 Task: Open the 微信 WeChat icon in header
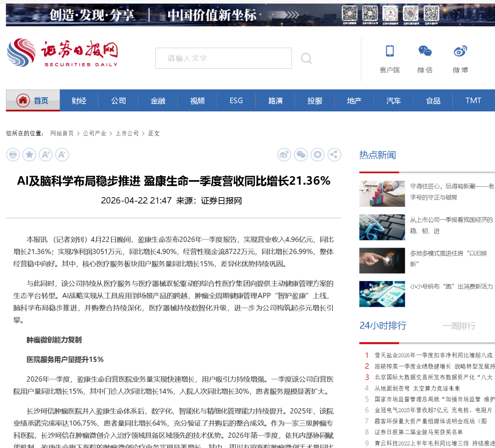pyautogui.click(x=425, y=51)
